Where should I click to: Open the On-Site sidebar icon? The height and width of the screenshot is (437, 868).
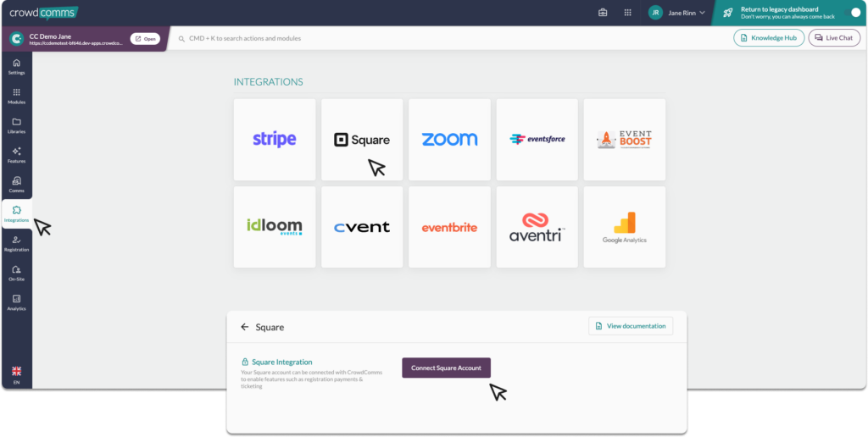point(16,273)
